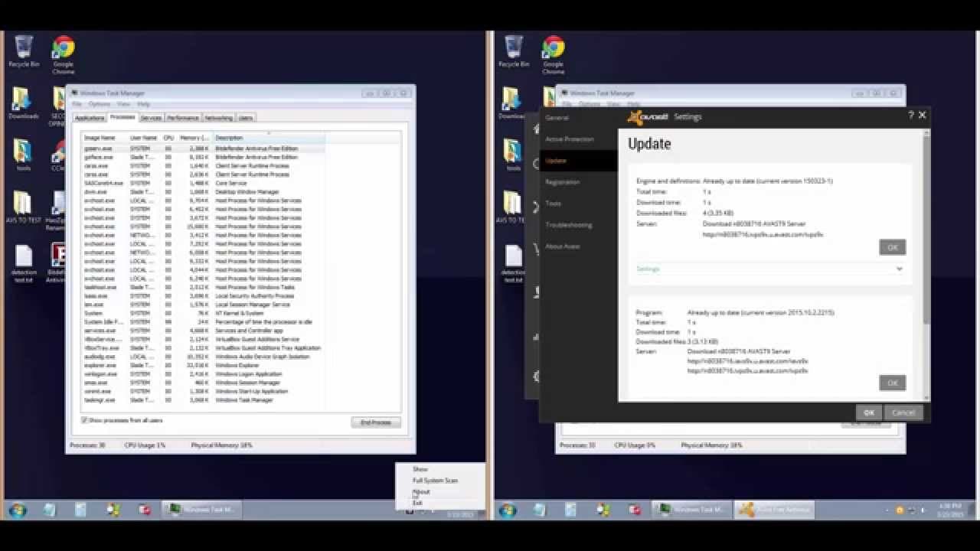Launch Google Chrome on the Avast desktop
980x551 pixels.
click(553, 54)
